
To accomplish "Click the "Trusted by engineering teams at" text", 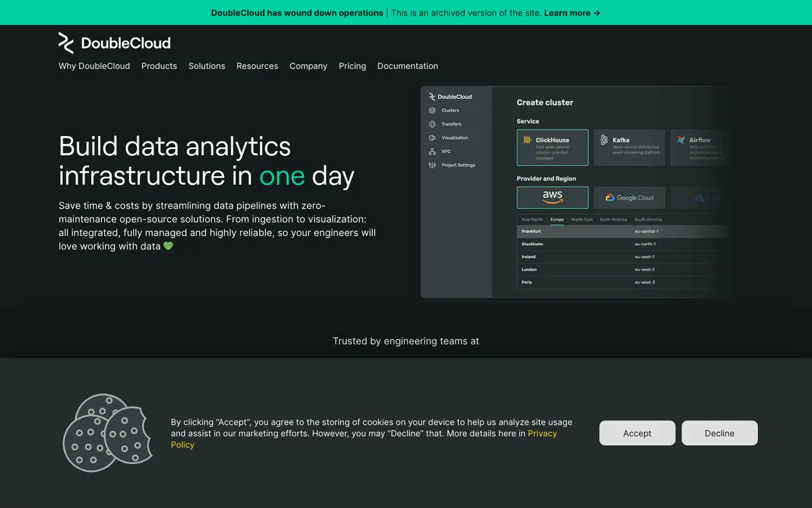I will point(406,341).
